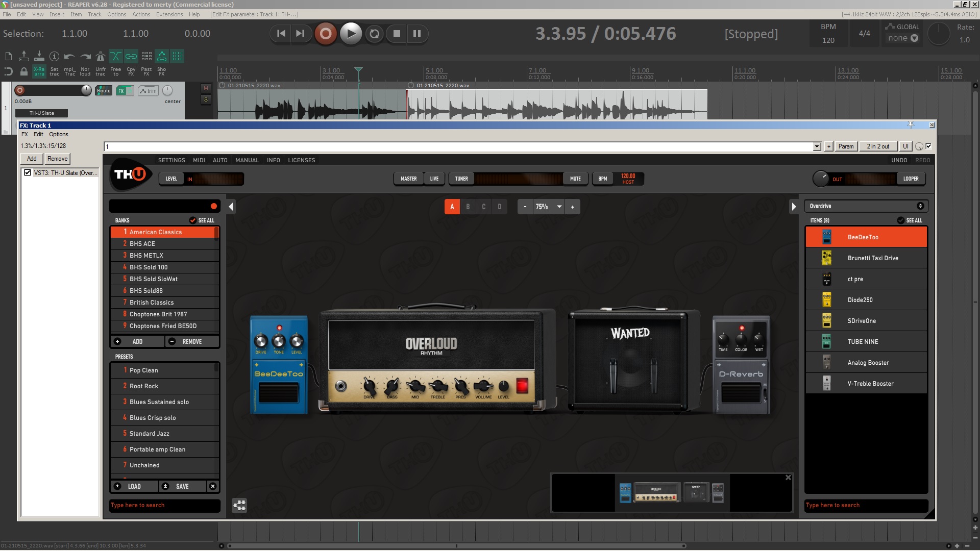980x551 pixels.
Task: Start recording with the Record button
Action: tap(325, 34)
